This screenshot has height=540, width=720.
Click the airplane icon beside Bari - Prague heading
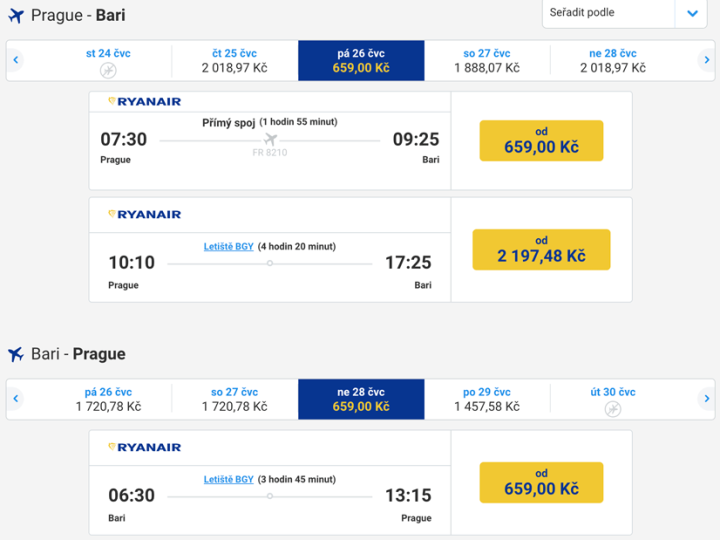click(x=15, y=354)
